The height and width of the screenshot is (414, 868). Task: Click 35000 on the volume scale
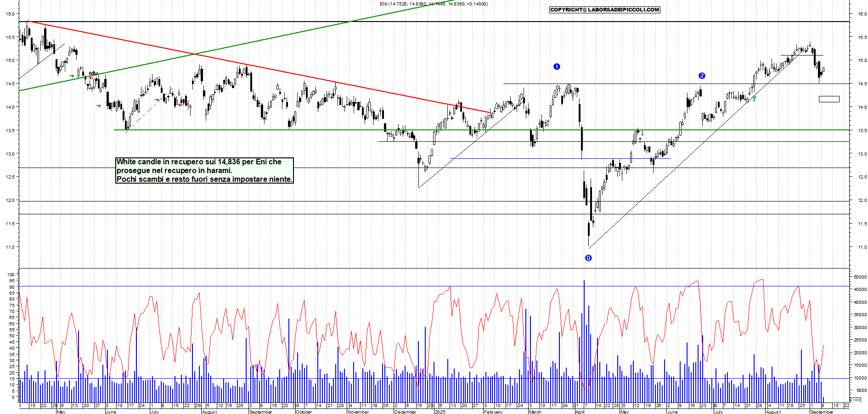860,315
